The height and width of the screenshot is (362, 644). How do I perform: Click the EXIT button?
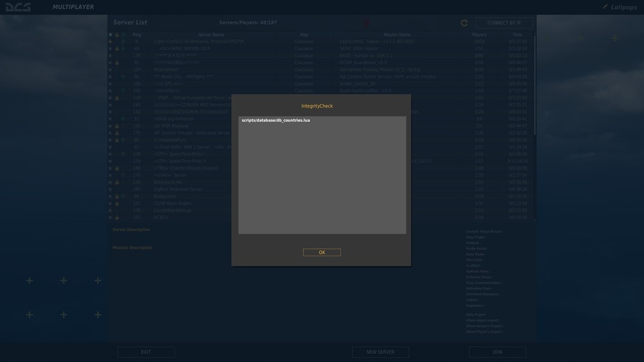click(146, 352)
